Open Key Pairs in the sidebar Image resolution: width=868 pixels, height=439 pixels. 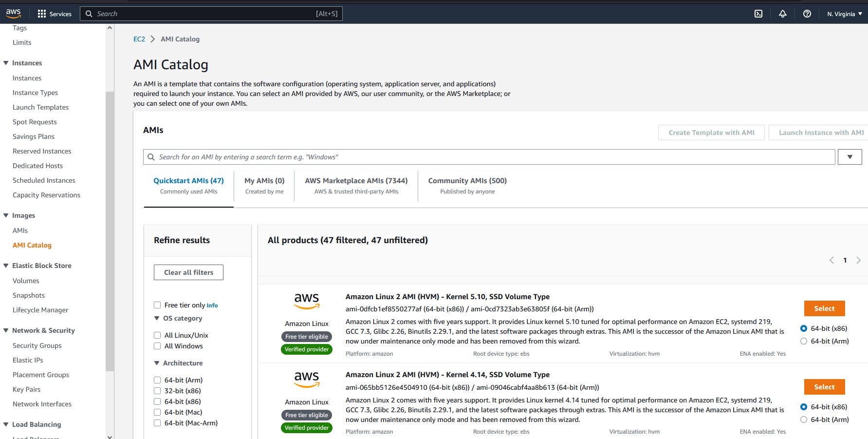pyautogui.click(x=26, y=389)
